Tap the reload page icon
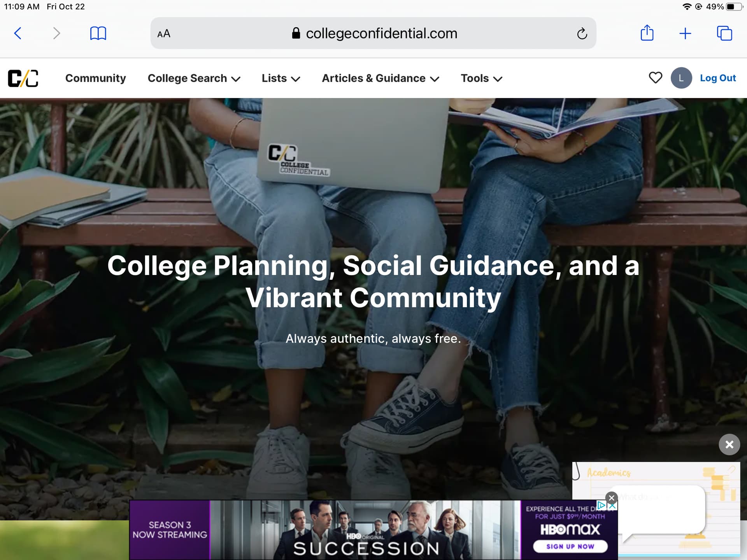Image resolution: width=747 pixels, height=560 pixels. click(582, 33)
